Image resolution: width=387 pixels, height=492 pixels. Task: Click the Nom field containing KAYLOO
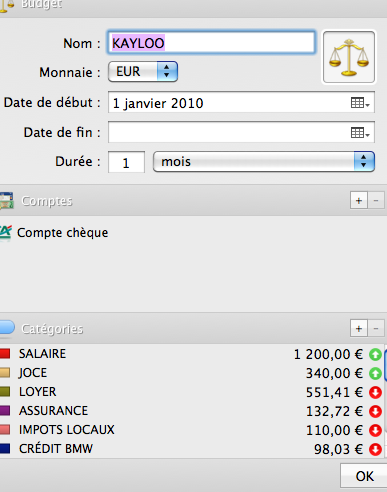coord(211,42)
